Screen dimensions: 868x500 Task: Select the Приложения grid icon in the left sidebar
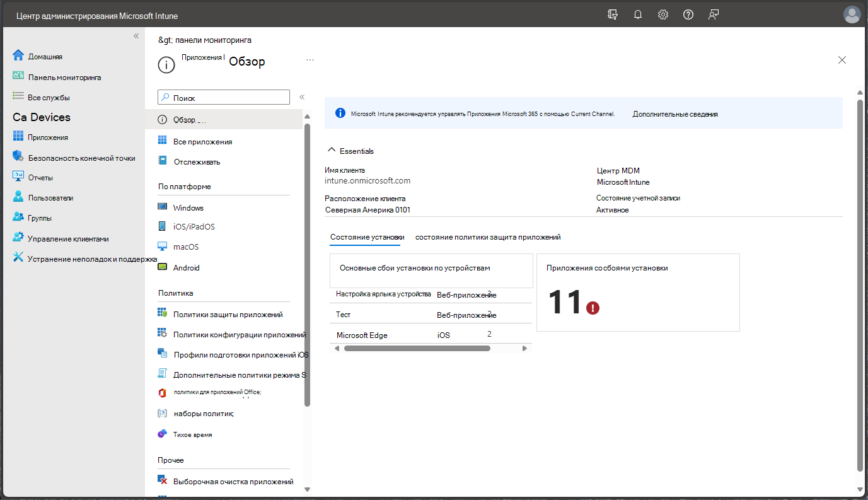(18, 137)
